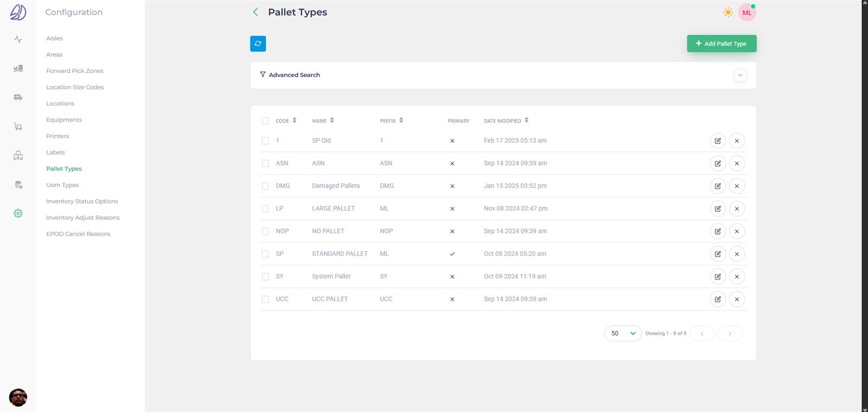868x412 pixels.
Task: Check the LP row checkbox
Action: [x=265, y=208]
